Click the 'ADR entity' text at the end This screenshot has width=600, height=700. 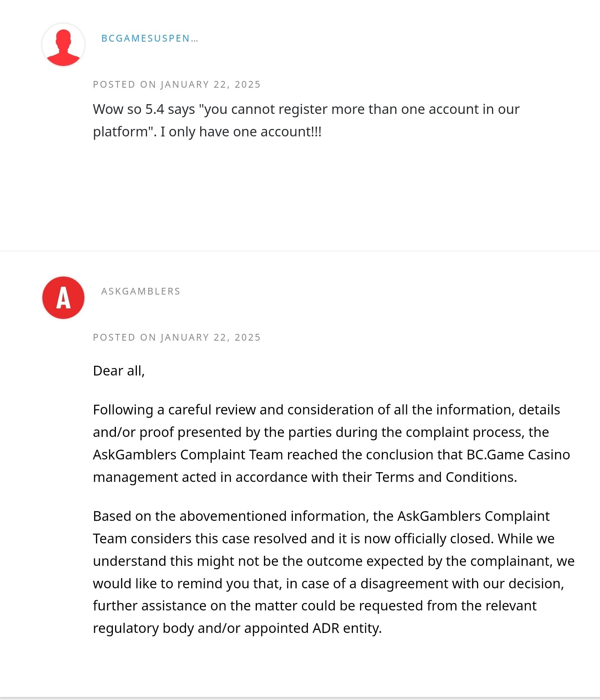pyautogui.click(x=347, y=628)
